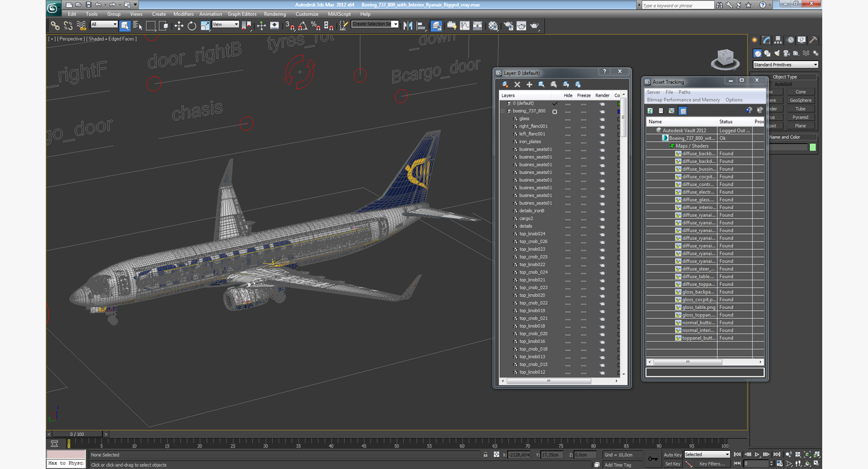Open the Material Editor icon
The width and height of the screenshot is (868, 469).
(493, 25)
